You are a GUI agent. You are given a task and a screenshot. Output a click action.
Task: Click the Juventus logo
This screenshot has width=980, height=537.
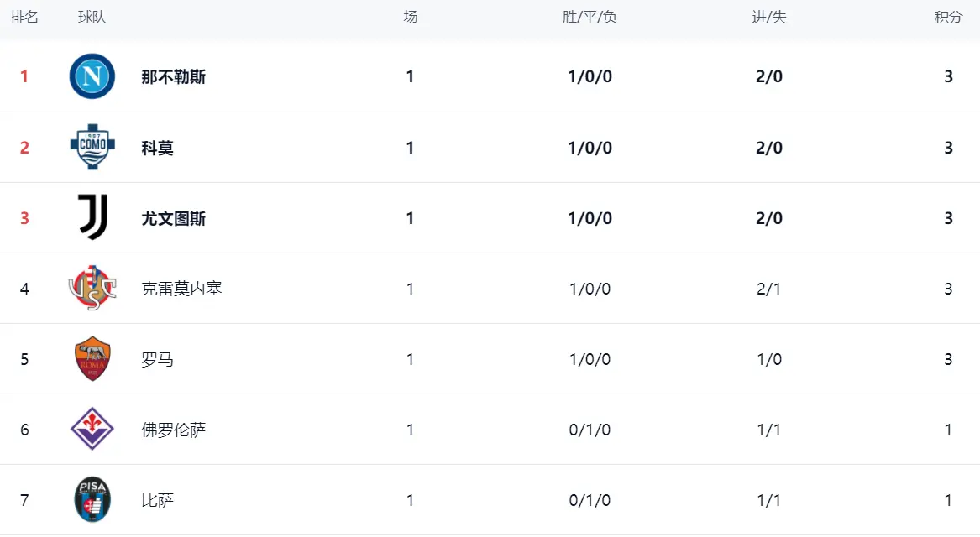pos(92,218)
